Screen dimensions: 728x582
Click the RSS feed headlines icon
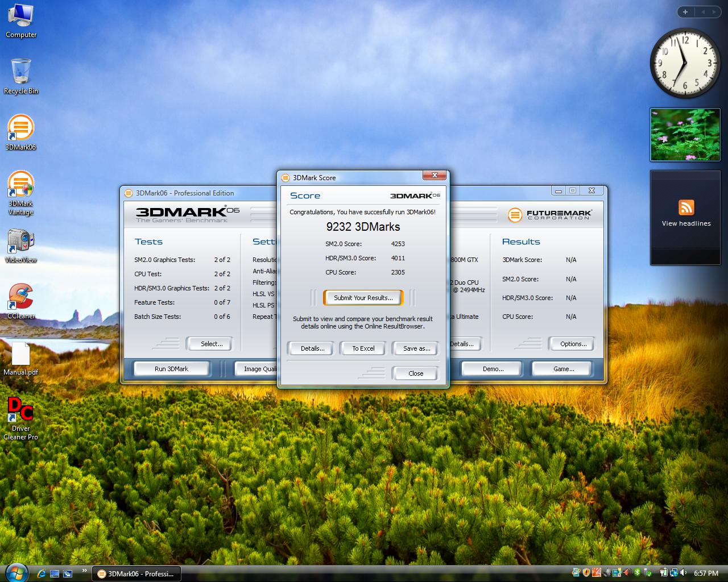tap(686, 207)
